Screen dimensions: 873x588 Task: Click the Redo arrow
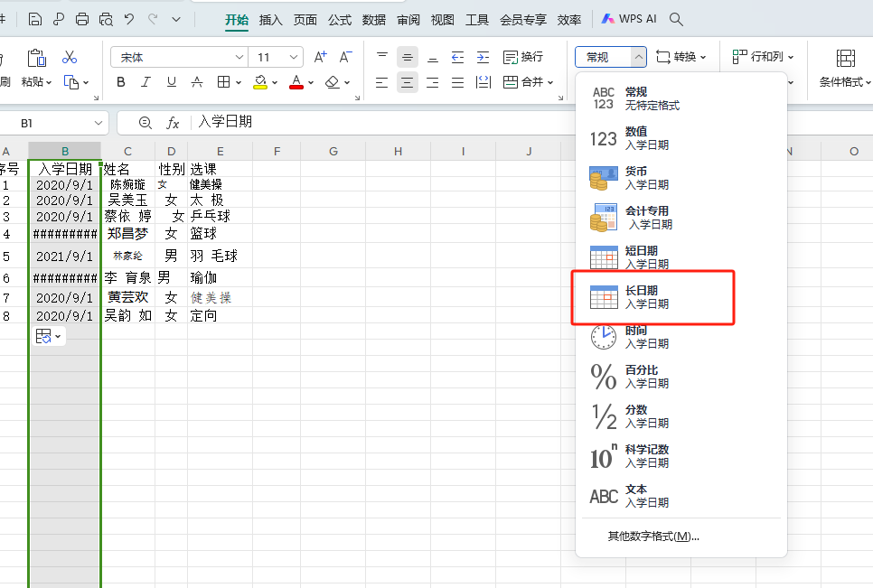click(x=153, y=20)
